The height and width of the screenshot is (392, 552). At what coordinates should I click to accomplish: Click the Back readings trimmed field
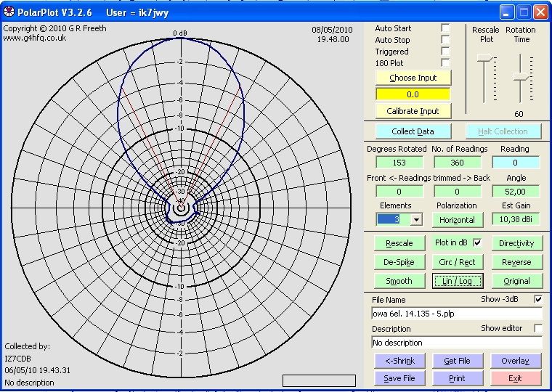458,192
